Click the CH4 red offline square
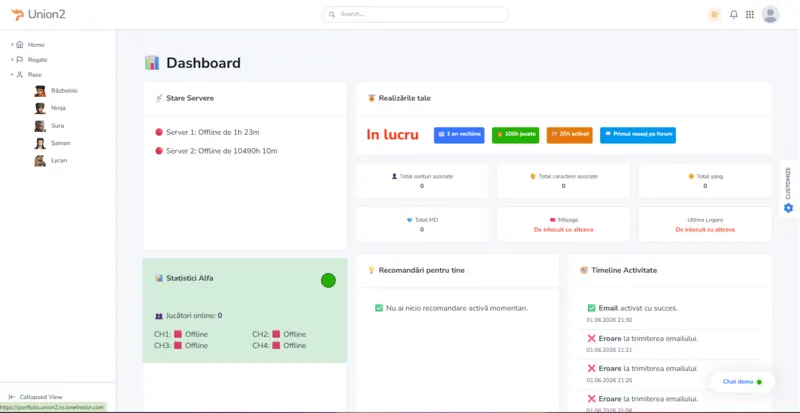The image size is (800, 413). pyautogui.click(x=276, y=346)
